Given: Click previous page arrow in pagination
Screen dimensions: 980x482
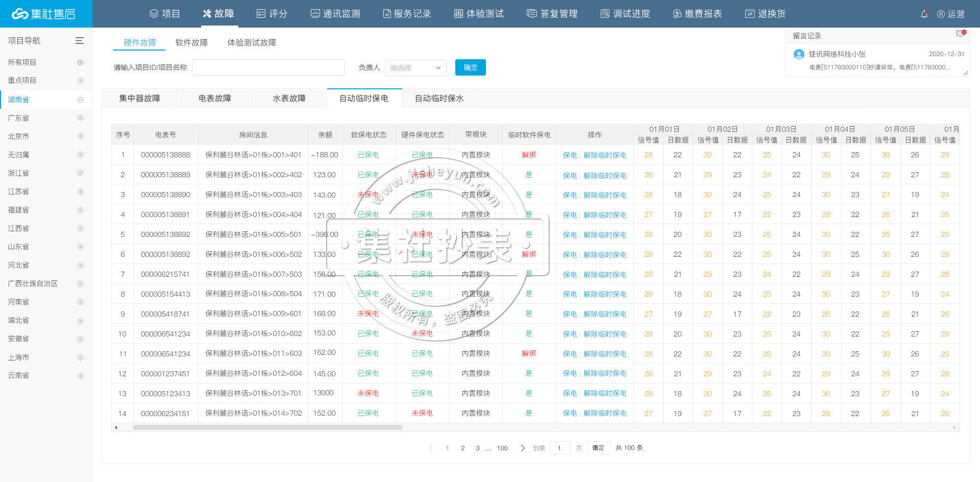Looking at the screenshot, I should [431, 448].
